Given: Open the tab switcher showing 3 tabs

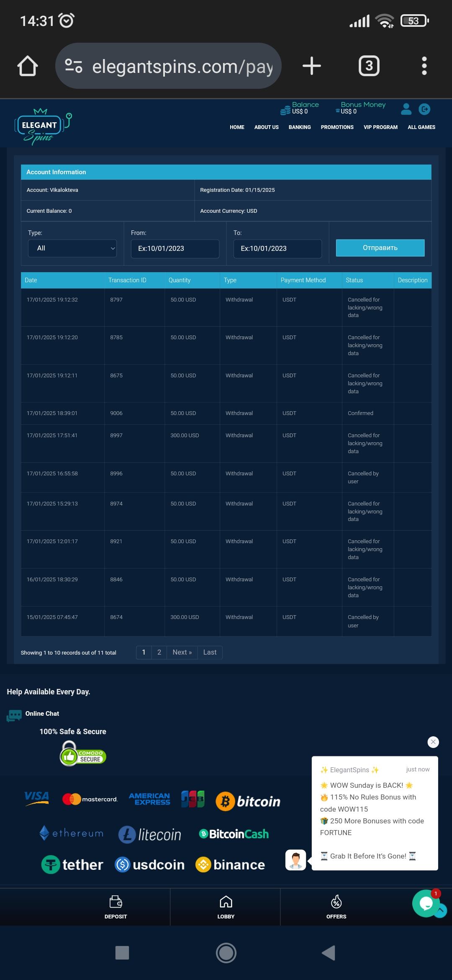Looking at the screenshot, I should [x=369, y=66].
